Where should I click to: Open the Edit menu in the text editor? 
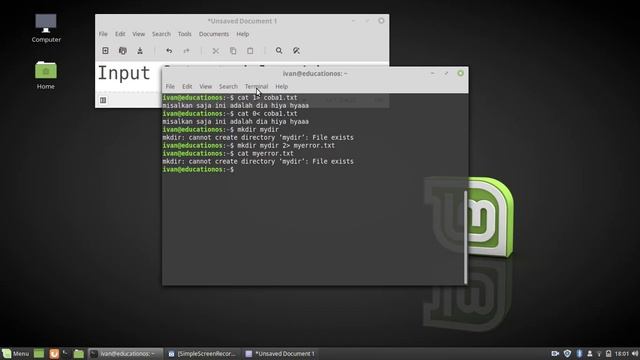pyautogui.click(x=120, y=34)
